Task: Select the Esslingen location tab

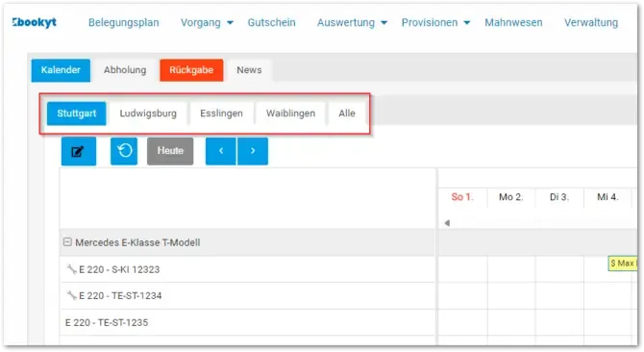Action: (221, 113)
